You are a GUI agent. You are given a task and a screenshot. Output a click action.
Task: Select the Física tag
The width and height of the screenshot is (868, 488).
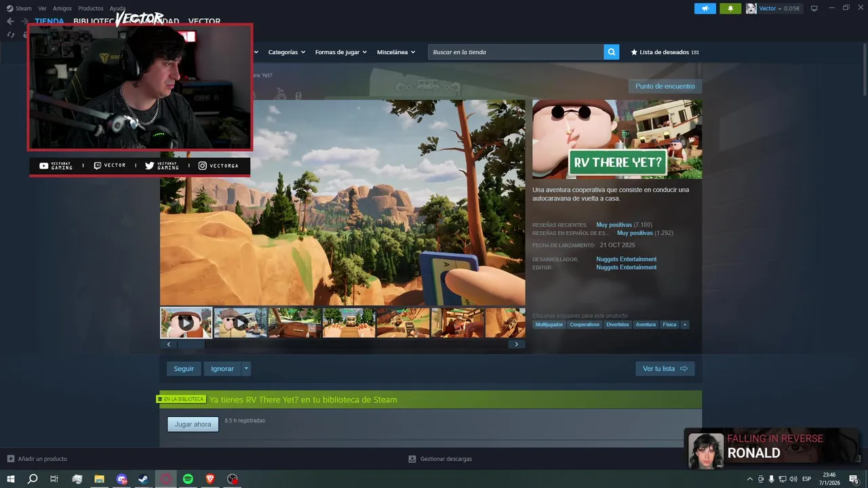669,325
